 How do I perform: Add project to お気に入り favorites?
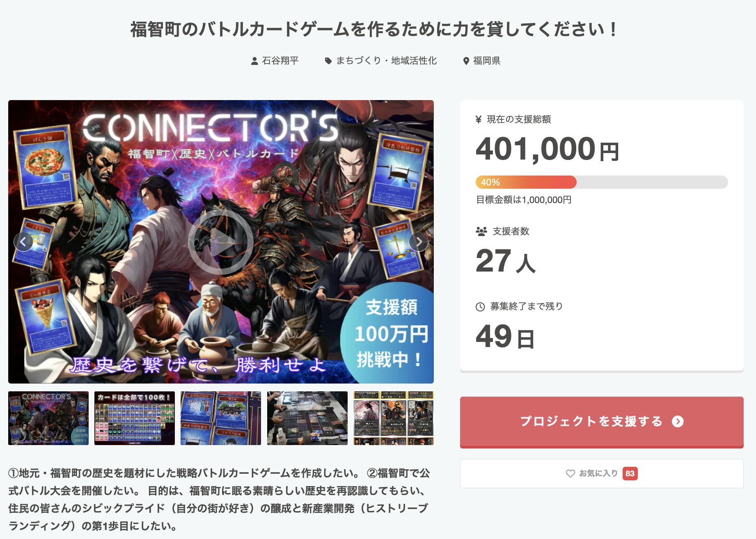[601, 473]
